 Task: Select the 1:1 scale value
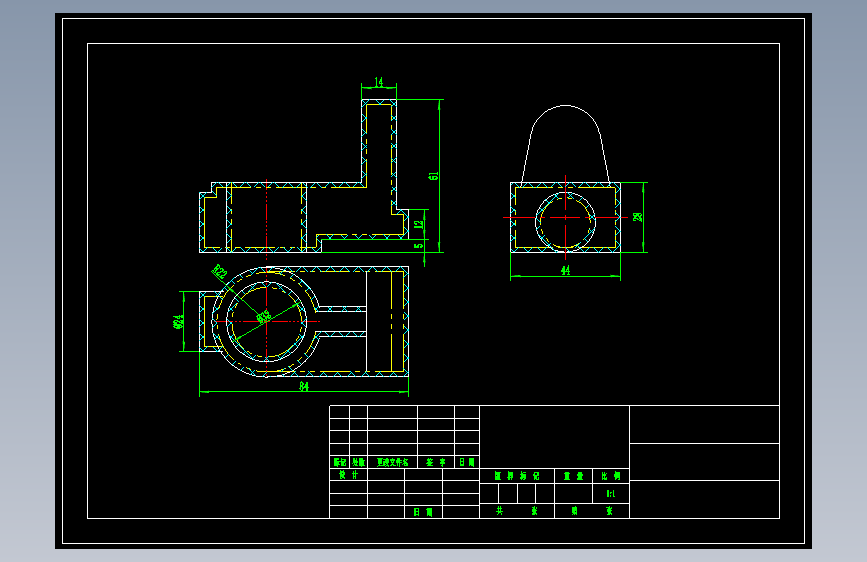pyautogui.click(x=611, y=493)
